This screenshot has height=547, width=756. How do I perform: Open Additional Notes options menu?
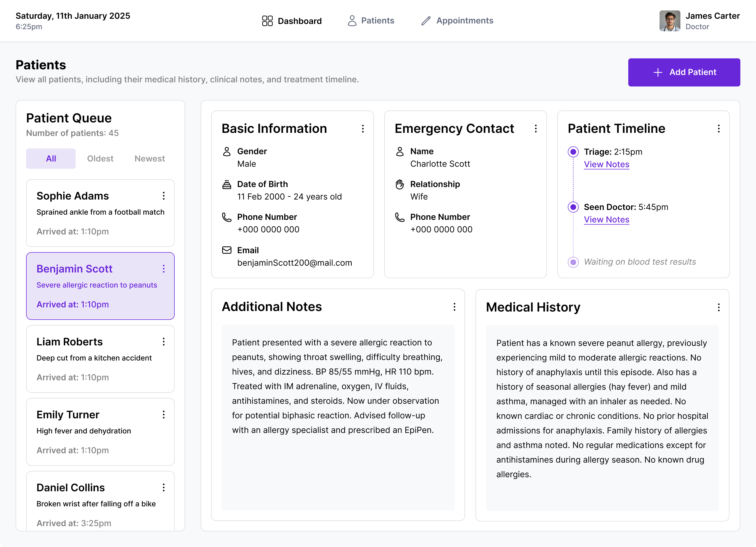454,307
